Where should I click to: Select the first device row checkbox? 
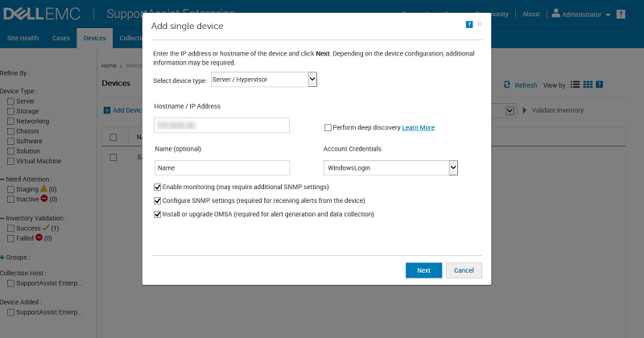[114, 157]
